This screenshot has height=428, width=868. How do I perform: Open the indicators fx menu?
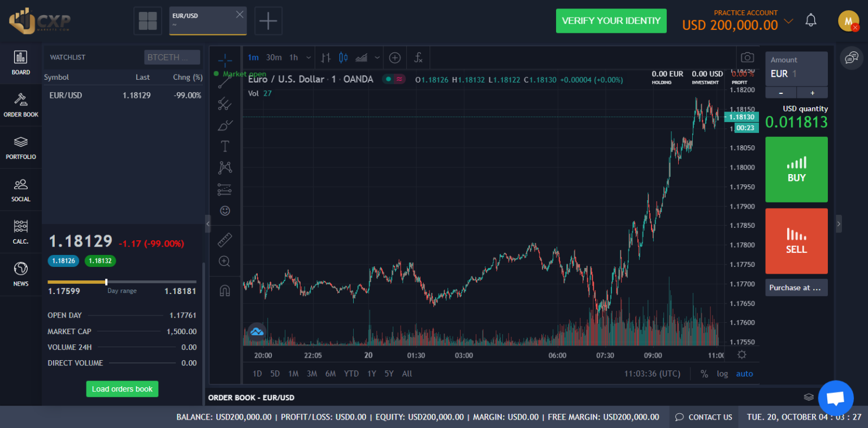click(x=418, y=57)
